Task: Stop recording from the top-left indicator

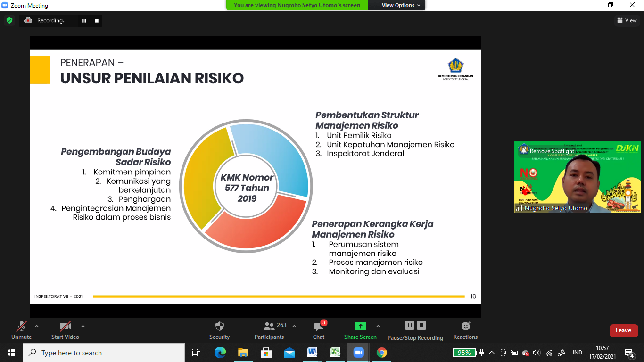Action: (97, 20)
